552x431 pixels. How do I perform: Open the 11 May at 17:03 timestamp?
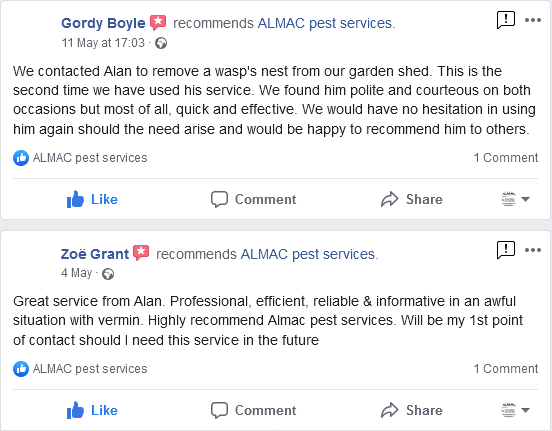103,43
